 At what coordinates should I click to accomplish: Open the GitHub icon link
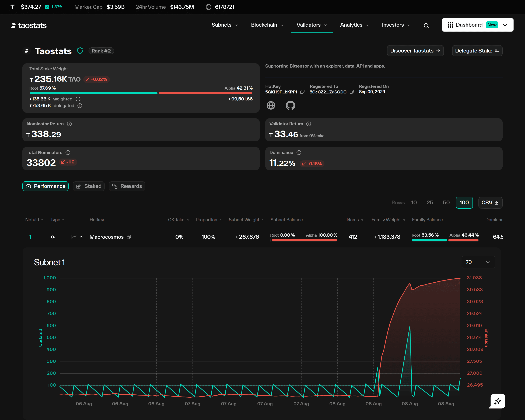[x=290, y=105]
